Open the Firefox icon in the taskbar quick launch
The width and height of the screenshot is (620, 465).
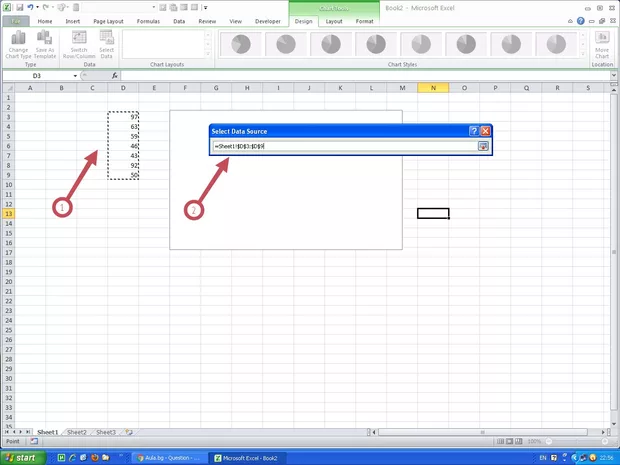pos(95,458)
